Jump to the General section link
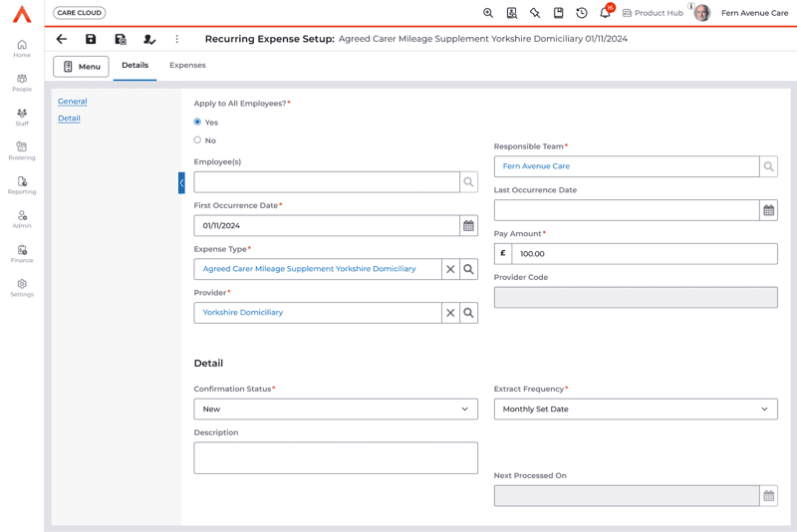 coord(72,102)
